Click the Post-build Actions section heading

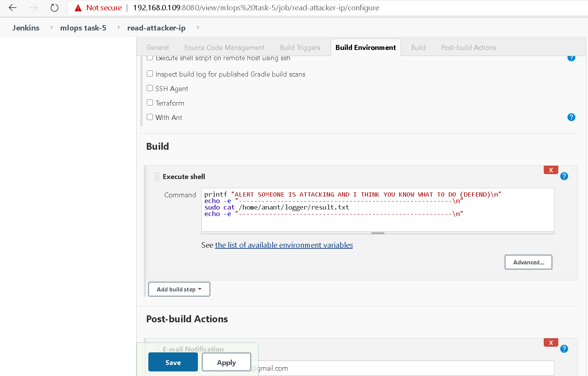(x=187, y=319)
